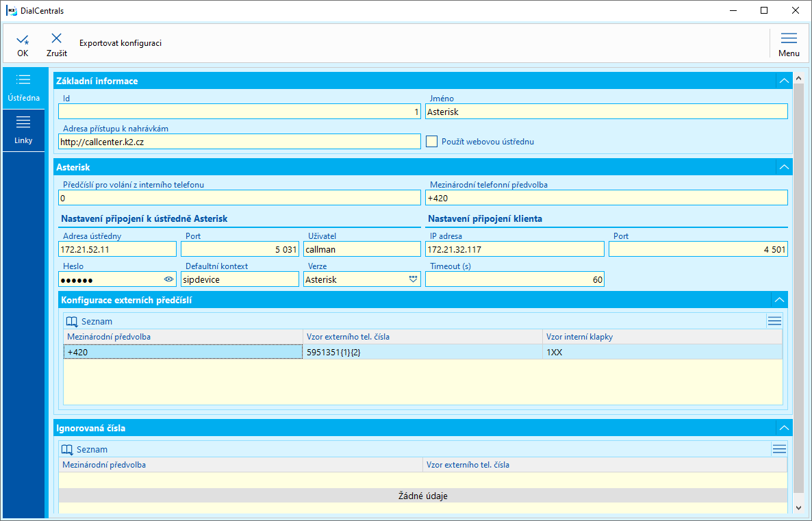Click Exportovat konfiguraci
This screenshot has width=812, height=521.
tap(120, 43)
